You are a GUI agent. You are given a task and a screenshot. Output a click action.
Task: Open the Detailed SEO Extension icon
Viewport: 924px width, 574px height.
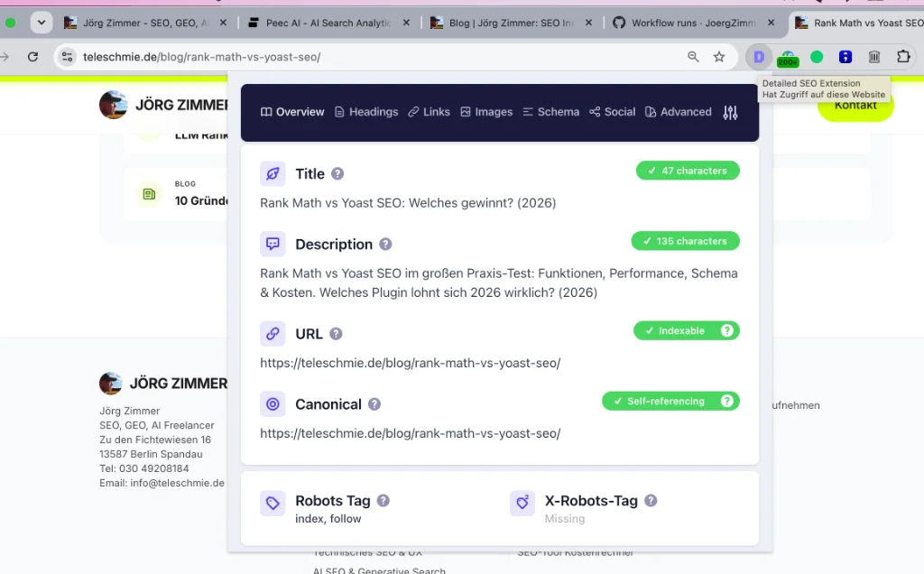click(758, 57)
